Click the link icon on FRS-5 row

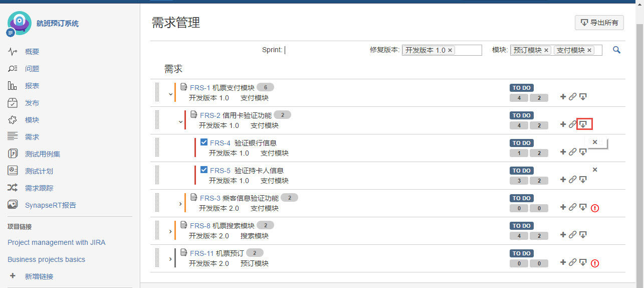pyautogui.click(x=572, y=180)
